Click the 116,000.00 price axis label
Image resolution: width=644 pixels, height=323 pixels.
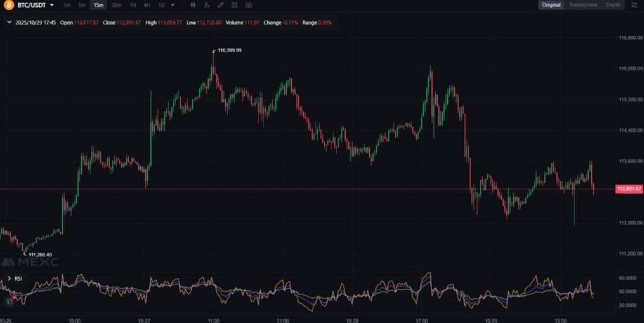point(630,68)
